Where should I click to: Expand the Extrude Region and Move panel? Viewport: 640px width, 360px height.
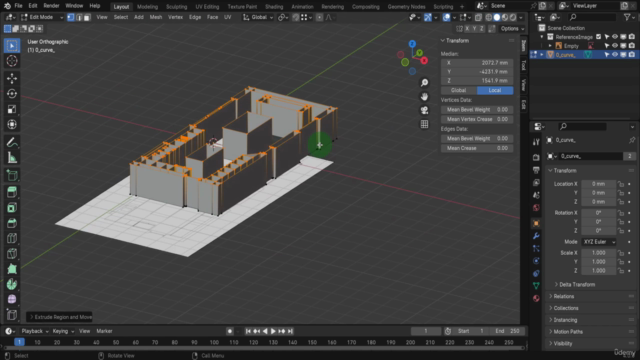tap(60, 317)
